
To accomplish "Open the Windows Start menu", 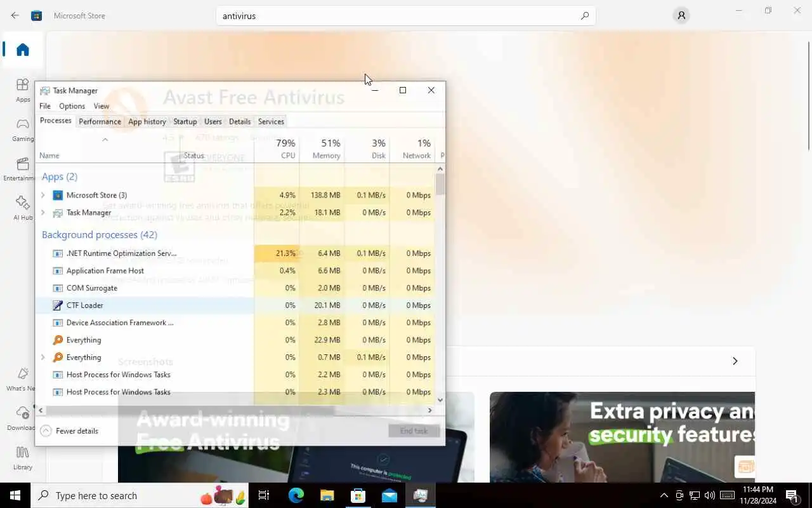I will point(15,495).
